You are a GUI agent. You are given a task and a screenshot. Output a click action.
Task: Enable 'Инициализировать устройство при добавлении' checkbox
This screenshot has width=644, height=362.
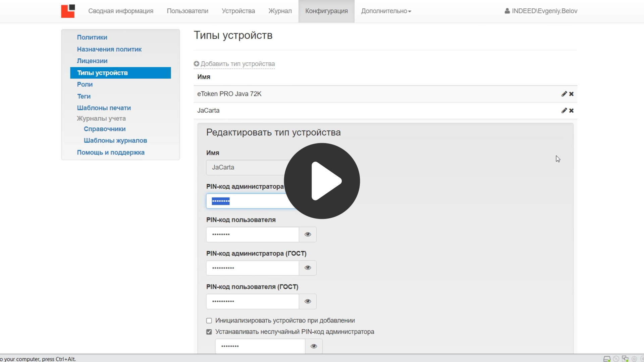(x=209, y=320)
